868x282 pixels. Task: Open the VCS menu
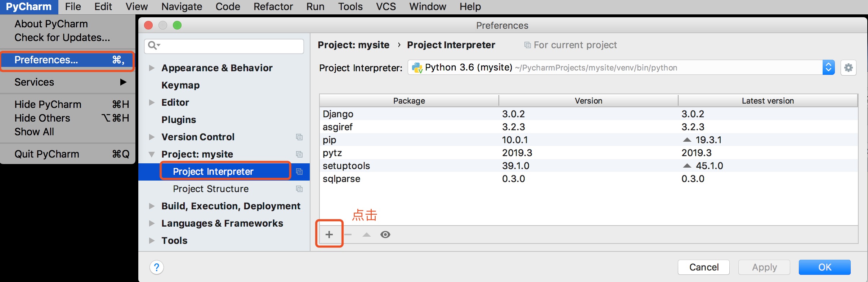[386, 7]
